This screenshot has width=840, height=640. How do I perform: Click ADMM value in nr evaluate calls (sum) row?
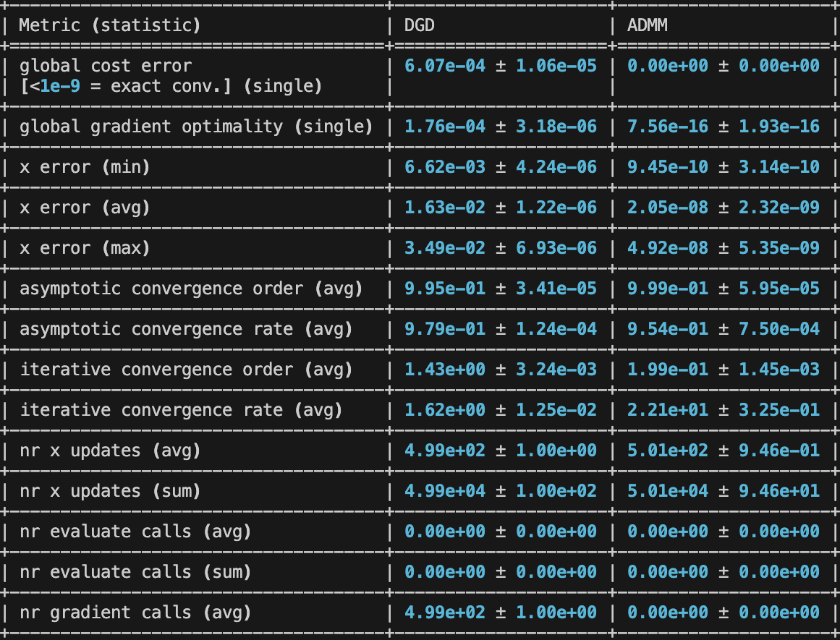click(x=724, y=572)
